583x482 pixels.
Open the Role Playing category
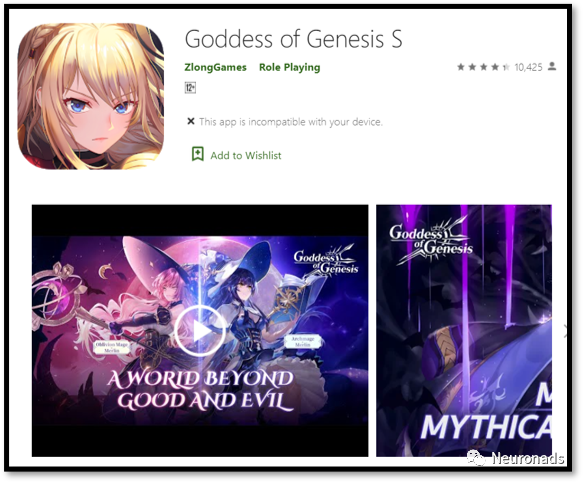(289, 67)
